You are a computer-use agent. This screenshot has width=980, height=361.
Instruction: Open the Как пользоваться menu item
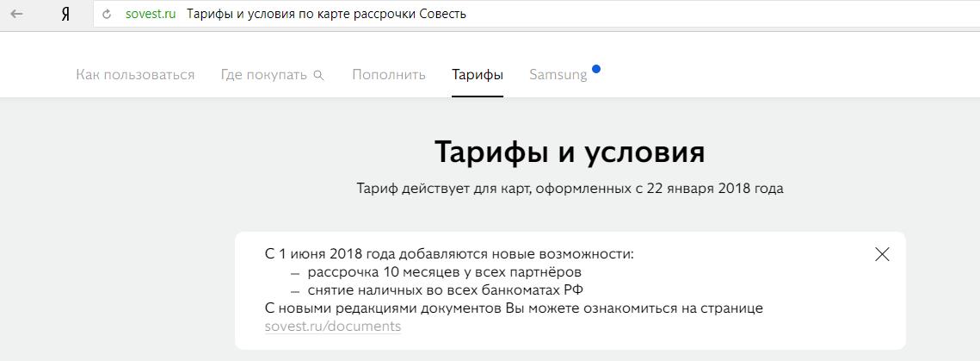pos(135,75)
